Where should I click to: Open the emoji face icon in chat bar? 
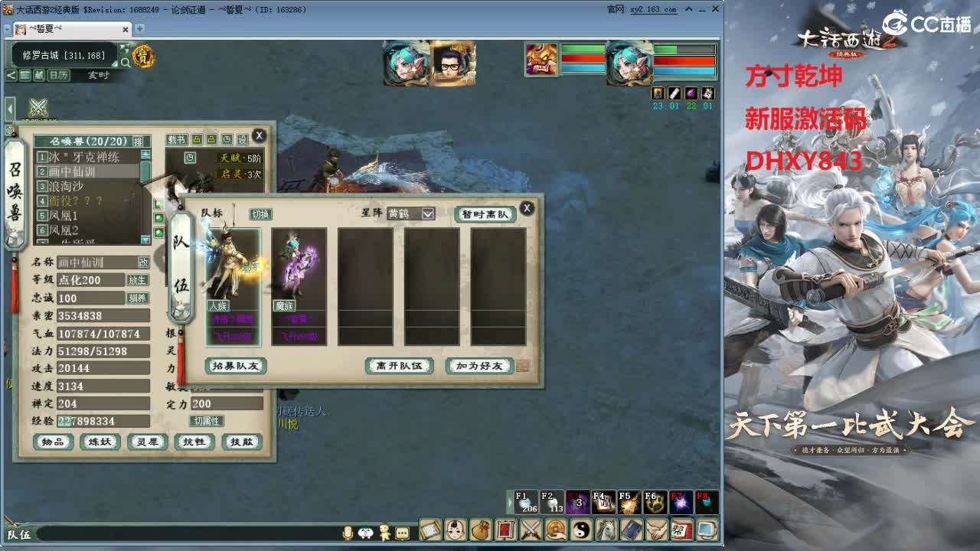(366, 533)
